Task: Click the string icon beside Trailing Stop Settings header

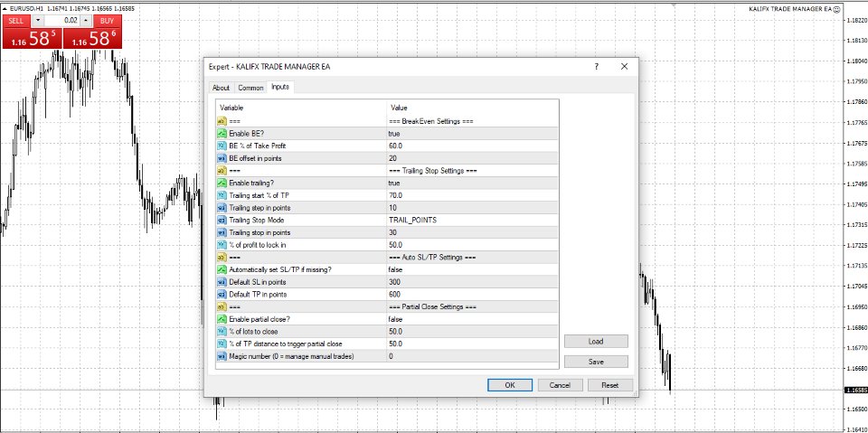Action: (x=222, y=171)
